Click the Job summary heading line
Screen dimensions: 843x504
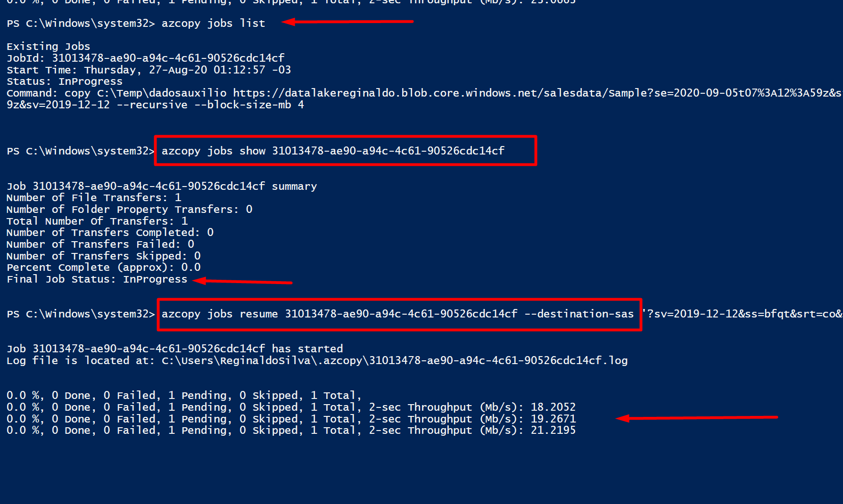tap(162, 186)
